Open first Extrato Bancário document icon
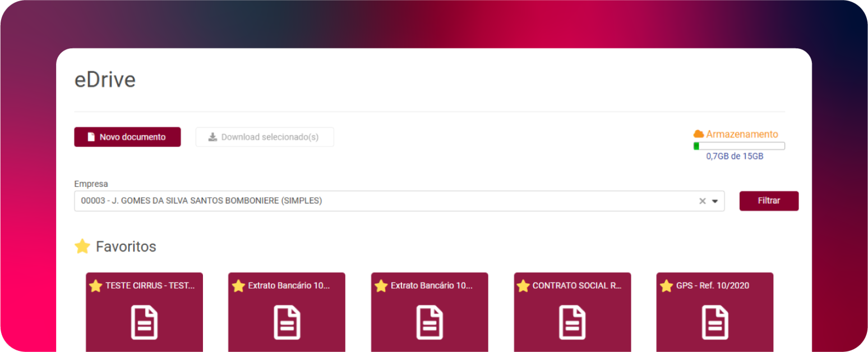 [x=287, y=322]
